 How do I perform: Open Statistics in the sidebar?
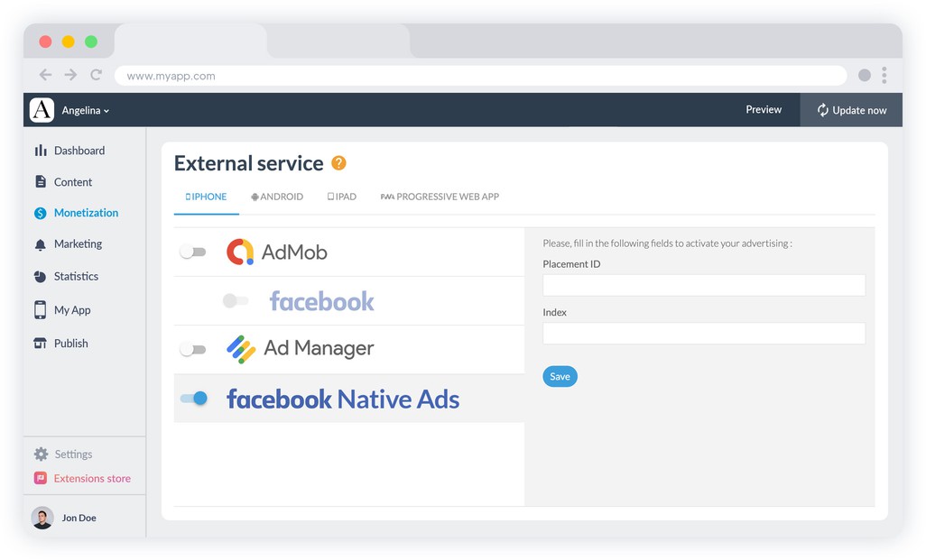(76, 276)
